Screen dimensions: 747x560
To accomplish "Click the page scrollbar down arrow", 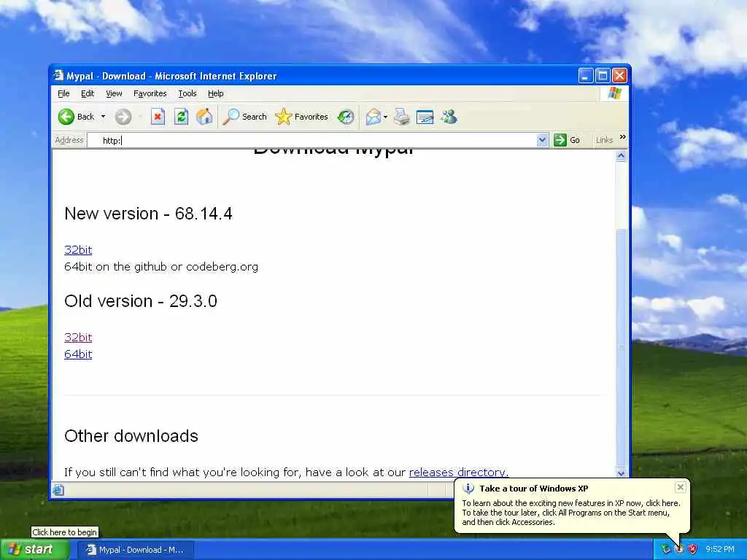I will click(621, 472).
